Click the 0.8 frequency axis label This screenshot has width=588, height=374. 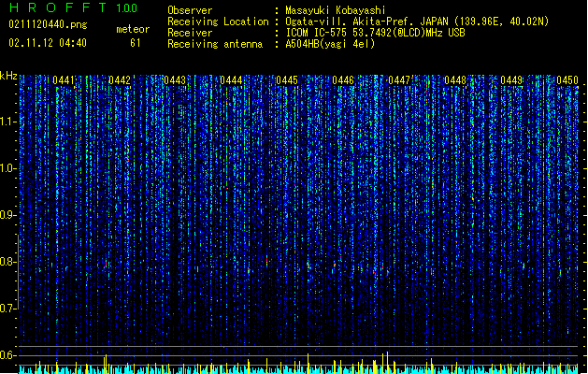pos(7,262)
